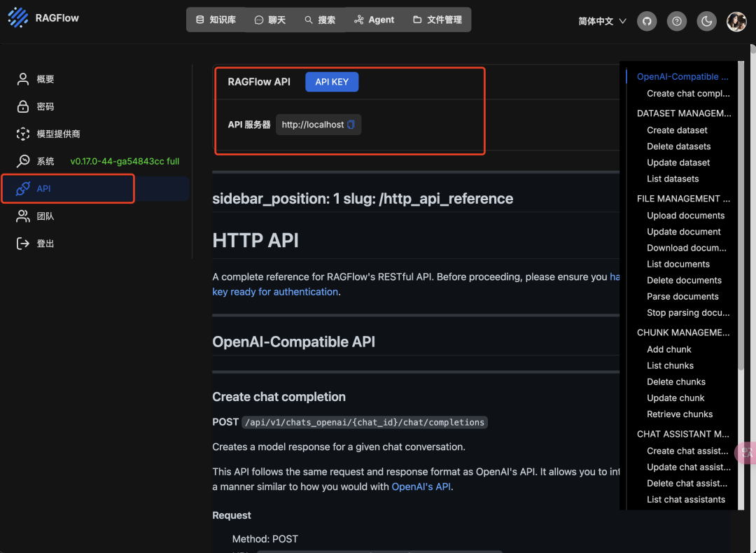Click the 系统 magnifier icon
This screenshot has width=756, height=553.
click(22, 161)
